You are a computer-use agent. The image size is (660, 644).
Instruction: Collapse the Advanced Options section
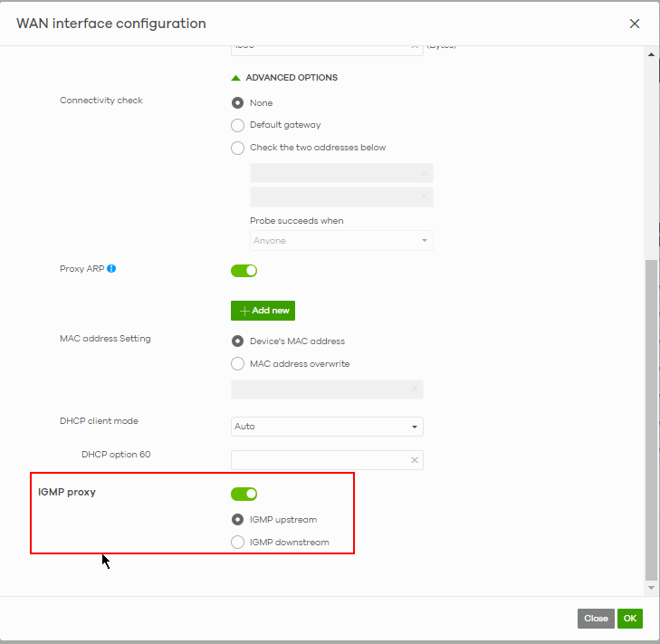[284, 78]
